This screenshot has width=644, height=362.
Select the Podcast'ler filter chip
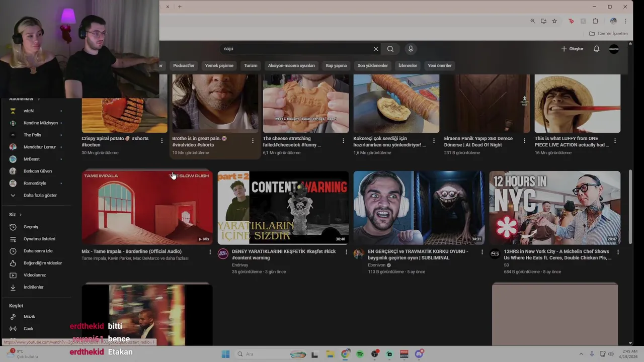click(184, 65)
